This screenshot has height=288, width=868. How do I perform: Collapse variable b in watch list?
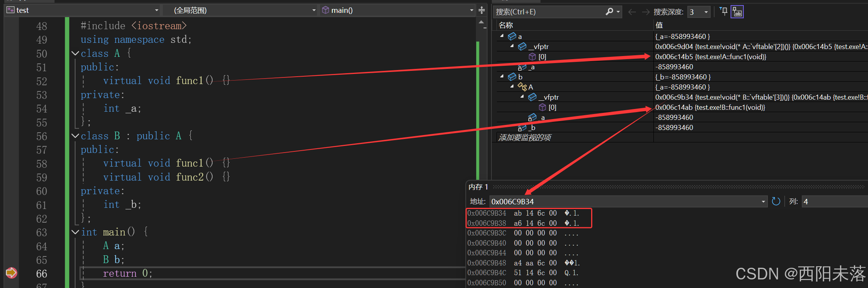tap(502, 76)
